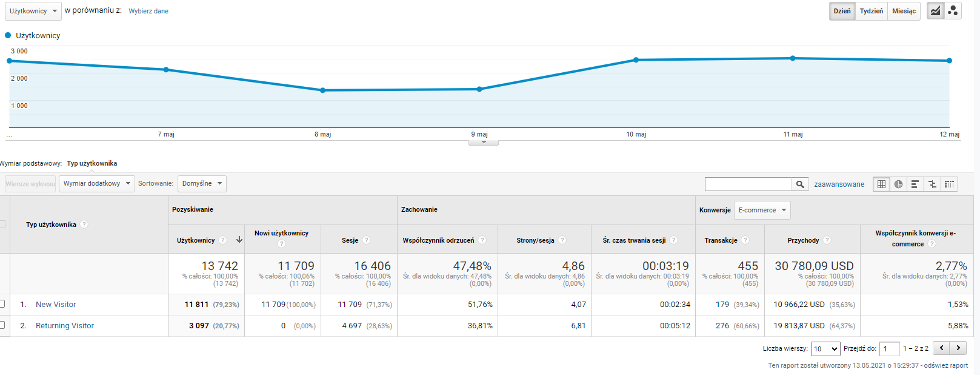The width and height of the screenshot is (980, 375).
Task: Open help for Nowi użytkownicy column
Action: (281, 244)
